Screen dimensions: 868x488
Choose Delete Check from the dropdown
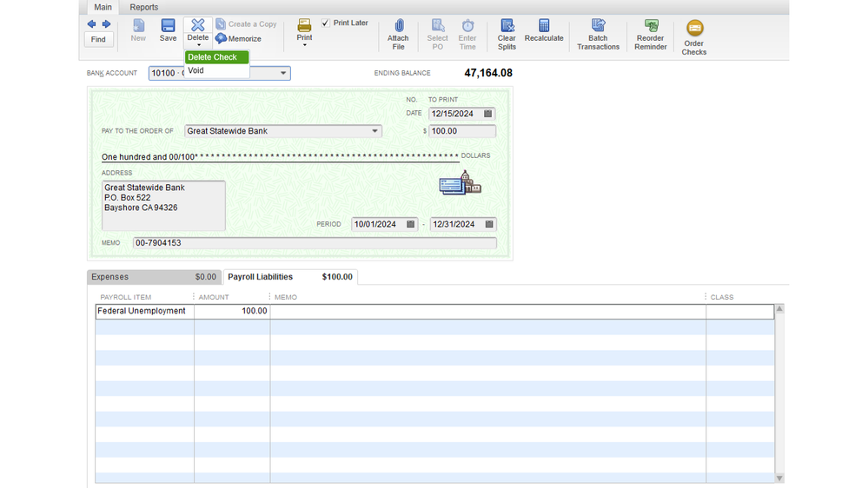[216, 57]
